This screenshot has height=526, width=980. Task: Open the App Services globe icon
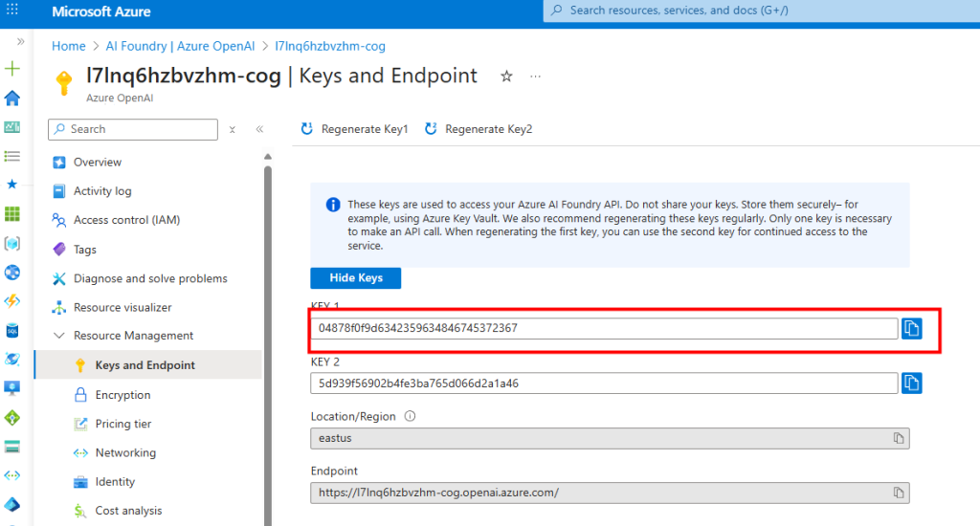11,273
